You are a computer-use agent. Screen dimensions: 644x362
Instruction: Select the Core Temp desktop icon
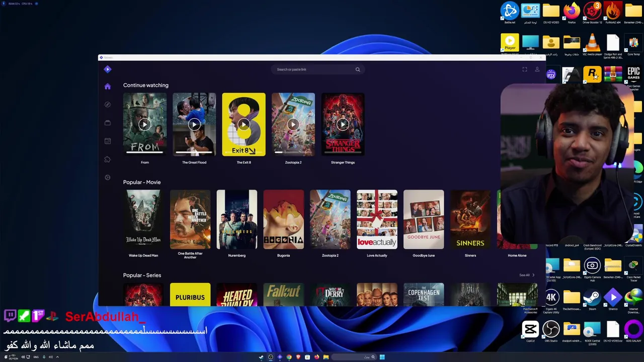633,45
